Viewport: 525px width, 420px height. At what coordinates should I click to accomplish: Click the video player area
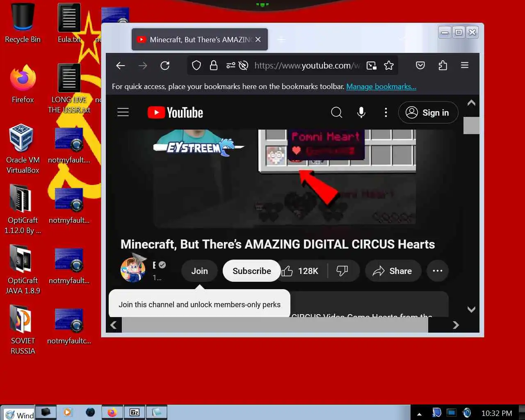285,178
